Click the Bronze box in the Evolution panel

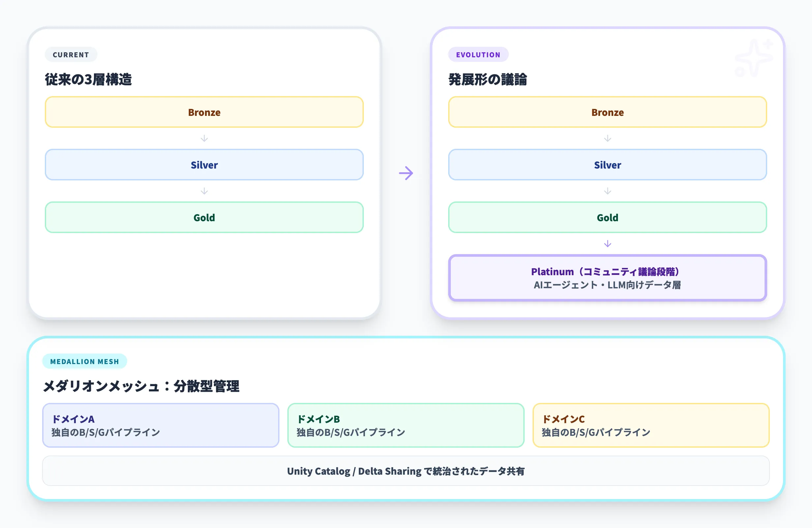607,112
